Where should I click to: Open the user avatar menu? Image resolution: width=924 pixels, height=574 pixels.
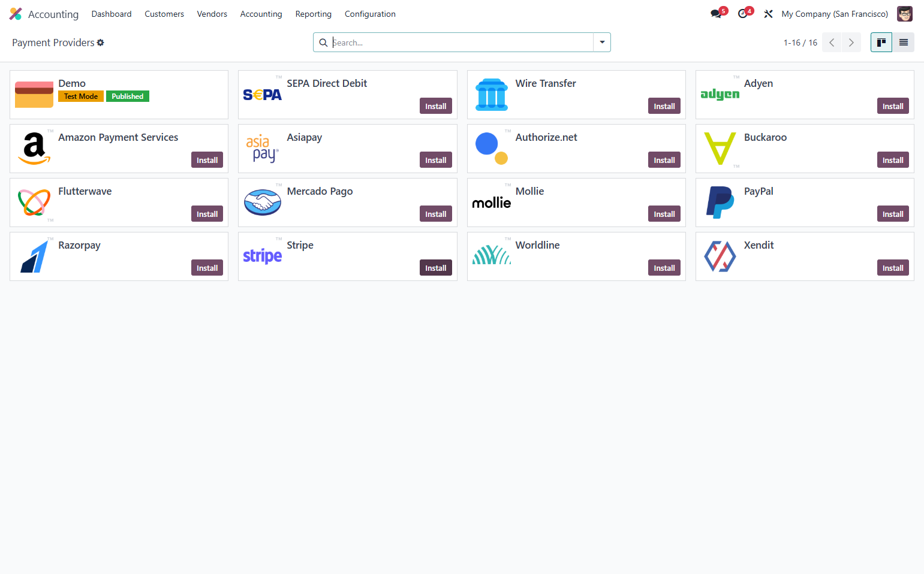[x=905, y=14]
